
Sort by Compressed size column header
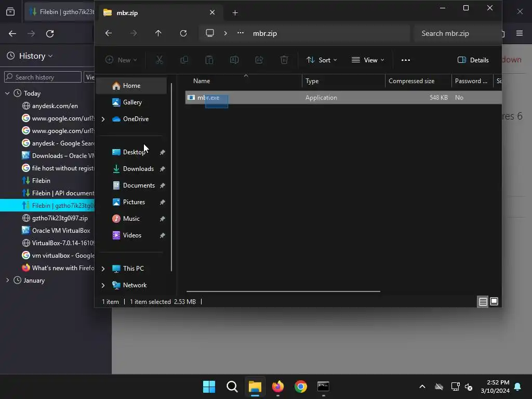coord(418,81)
